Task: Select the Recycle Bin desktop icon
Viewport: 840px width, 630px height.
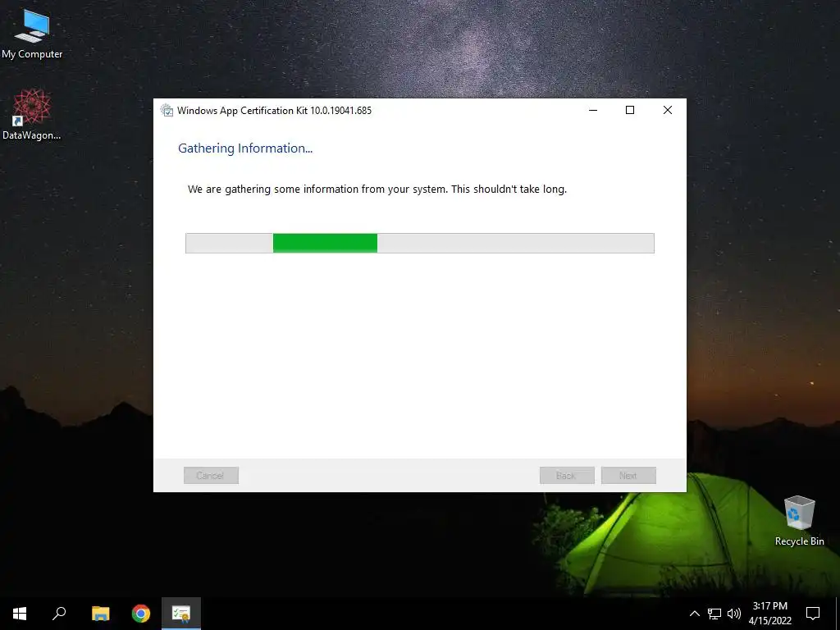Action: pos(799,520)
